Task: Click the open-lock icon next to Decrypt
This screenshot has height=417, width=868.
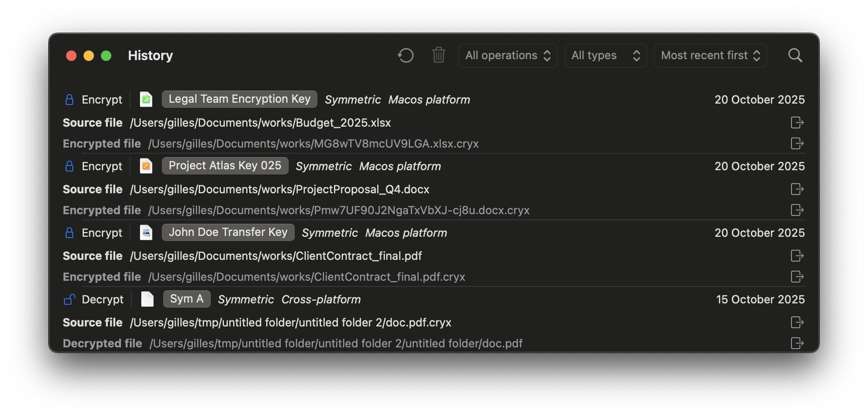Action: coord(70,299)
